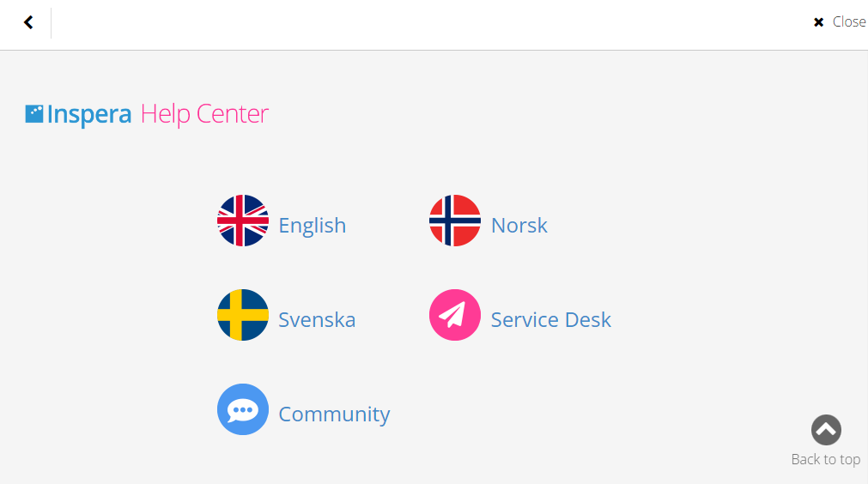868x484 pixels.
Task: Click the UK flag icon
Action: pos(242,221)
